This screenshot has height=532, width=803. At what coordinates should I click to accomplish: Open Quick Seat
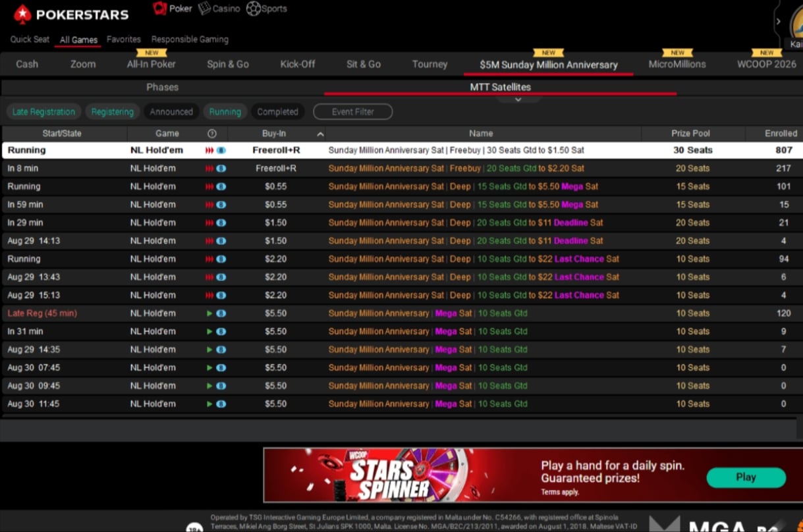click(x=30, y=40)
